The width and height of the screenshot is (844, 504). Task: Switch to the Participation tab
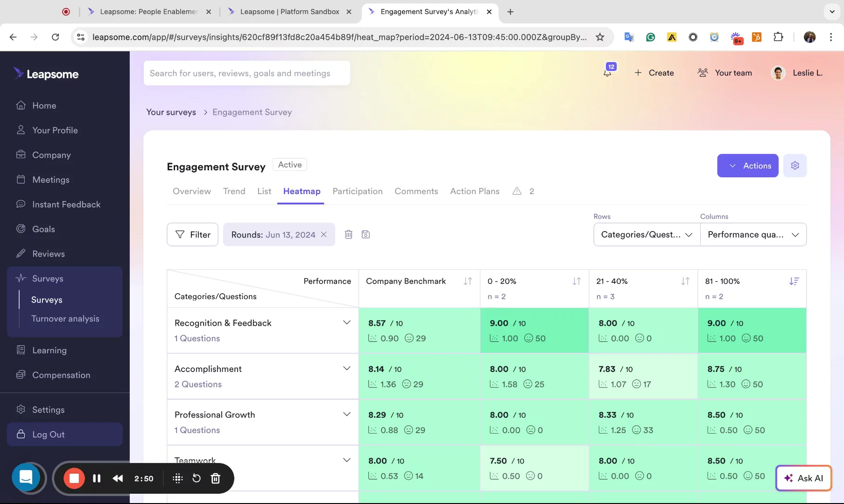click(357, 191)
